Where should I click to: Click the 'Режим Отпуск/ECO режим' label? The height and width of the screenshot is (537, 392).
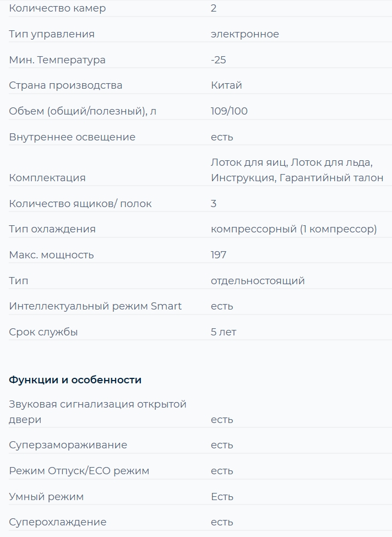coord(79,471)
